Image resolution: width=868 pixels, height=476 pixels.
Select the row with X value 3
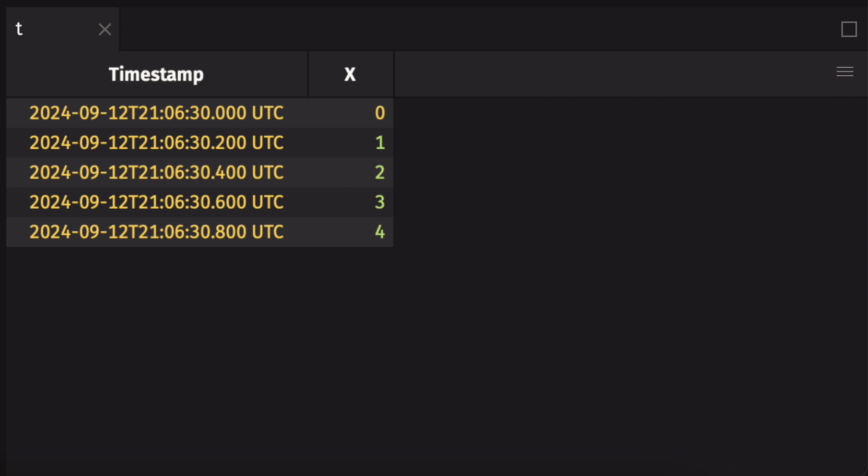point(198,202)
